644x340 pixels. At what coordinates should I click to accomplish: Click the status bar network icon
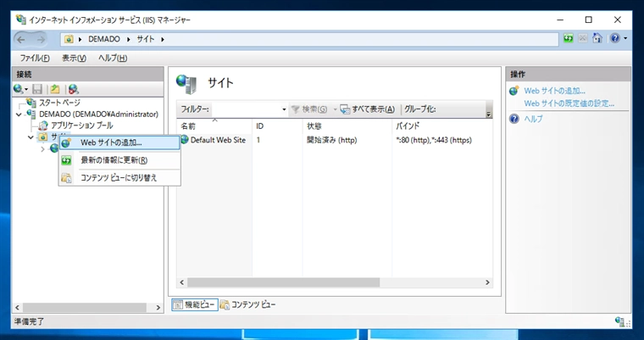[619, 321]
